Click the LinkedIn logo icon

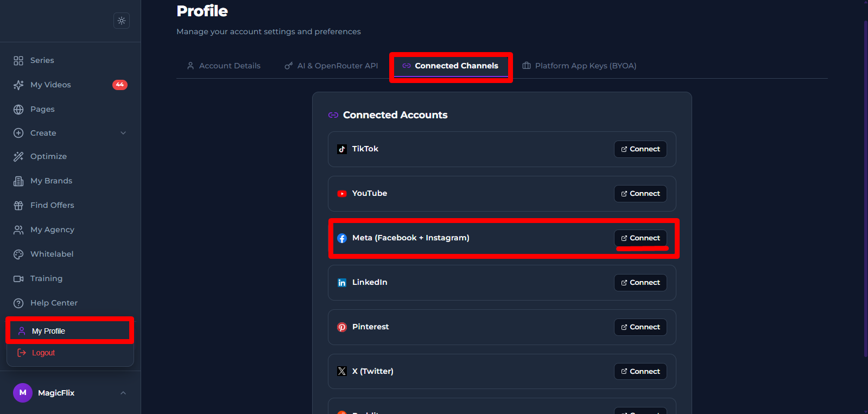(x=342, y=283)
